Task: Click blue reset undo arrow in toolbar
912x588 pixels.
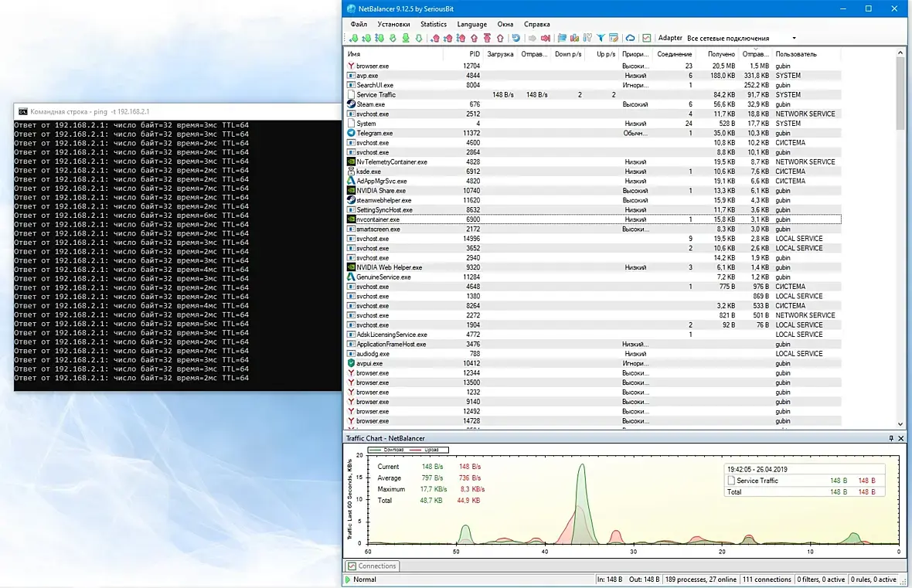Action: pos(516,39)
